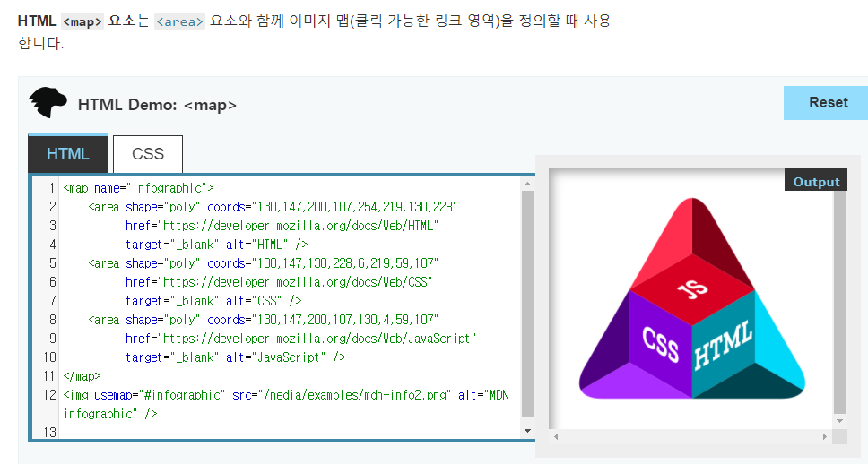Click the HTML href URL on line 3
868x464 pixels.
click(299, 226)
